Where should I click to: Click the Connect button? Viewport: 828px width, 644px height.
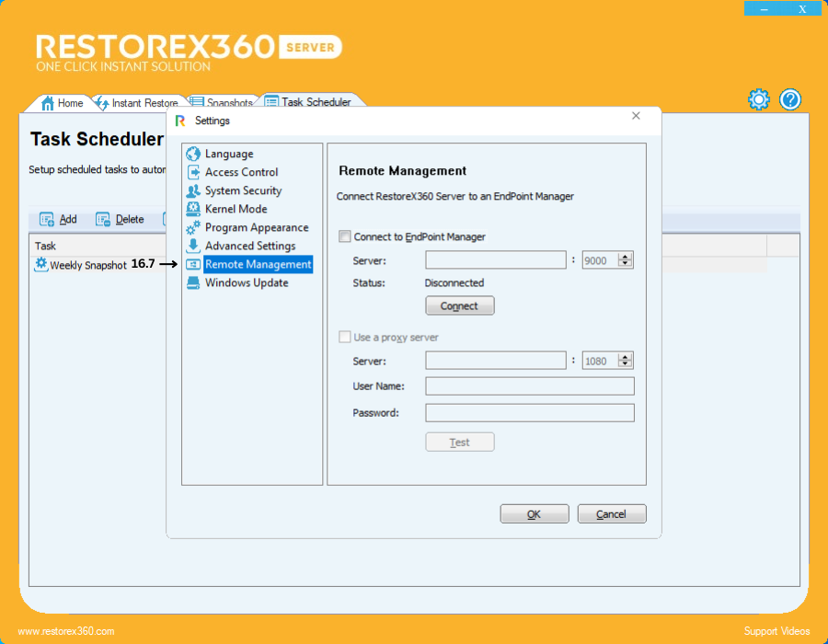click(459, 305)
